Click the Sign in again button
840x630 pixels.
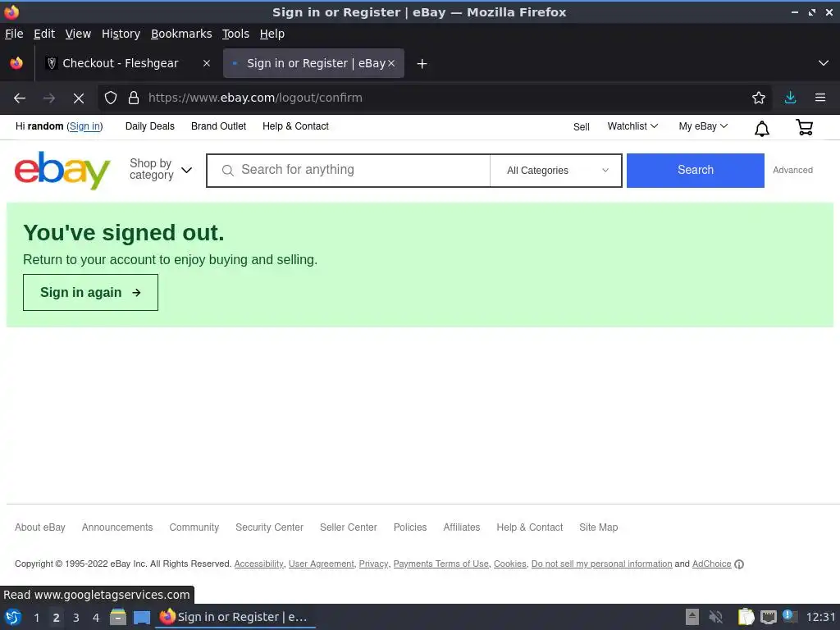90,293
